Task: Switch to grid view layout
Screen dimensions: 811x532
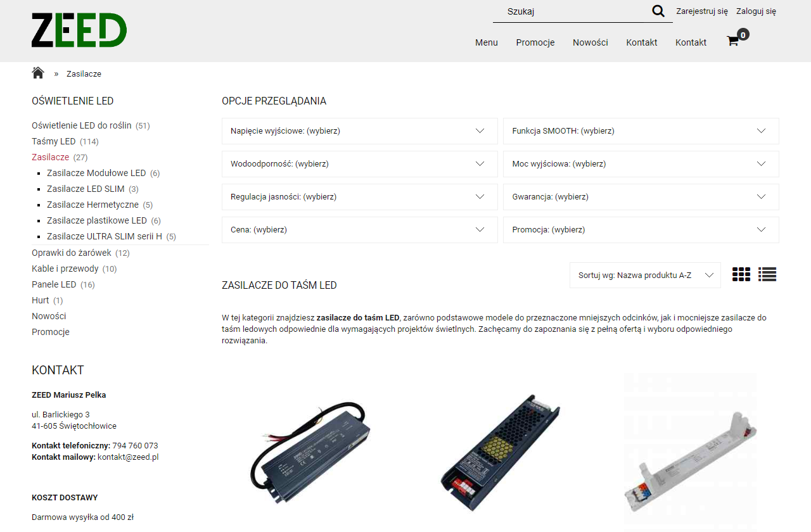Action: pyautogui.click(x=741, y=274)
